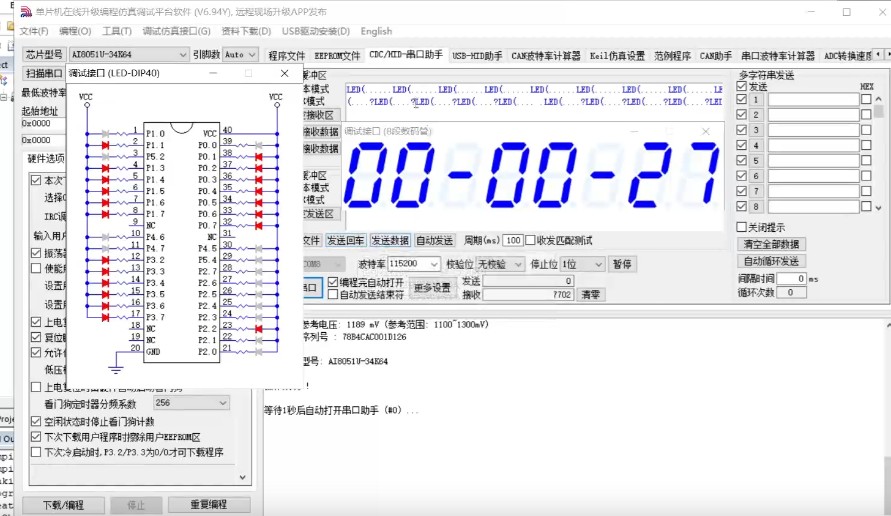
Task: Switch to 串口波特率计算器 tab
Action: coord(778,56)
